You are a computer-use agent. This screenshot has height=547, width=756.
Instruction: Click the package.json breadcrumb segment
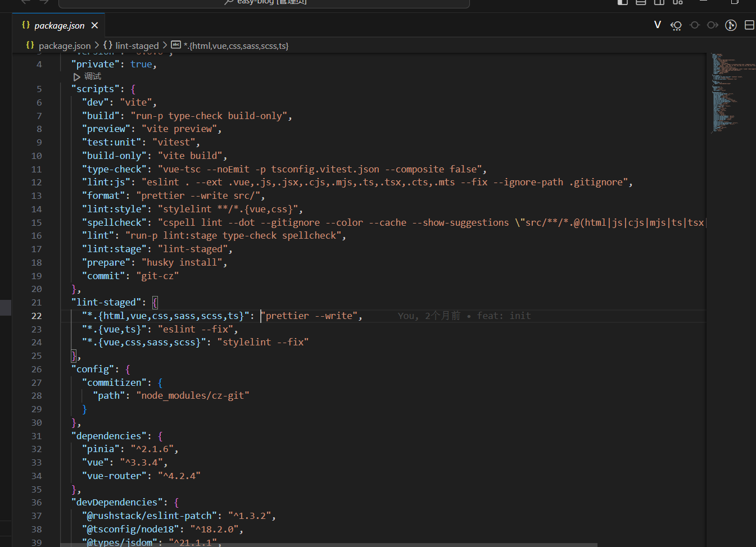pos(64,45)
